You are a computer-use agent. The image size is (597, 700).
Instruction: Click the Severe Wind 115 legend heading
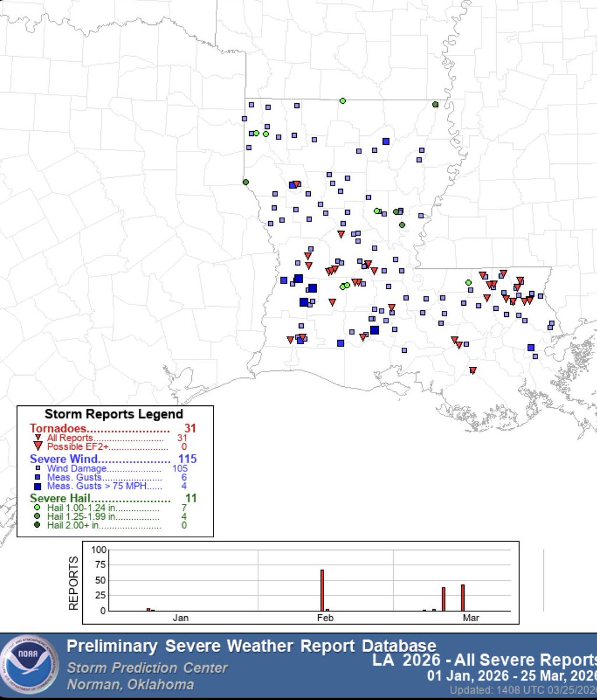pyautogui.click(x=113, y=459)
